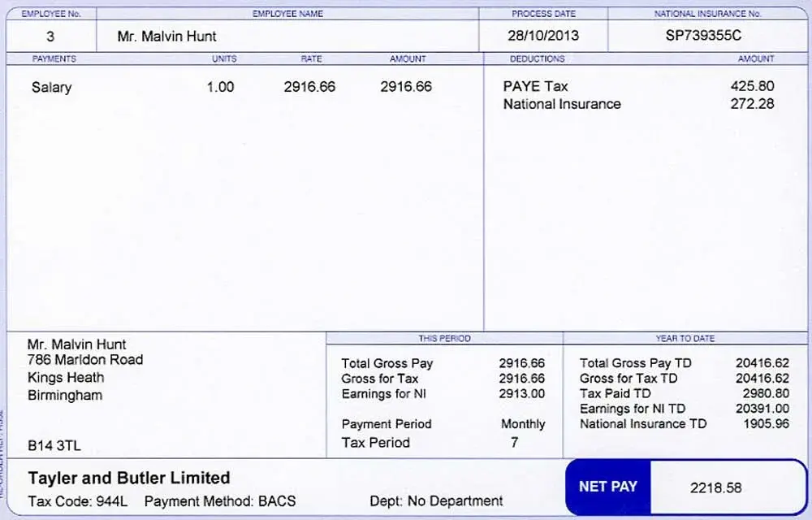The image size is (812, 520).
Task: Select net pay amount 2218.58
Action: (715, 487)
